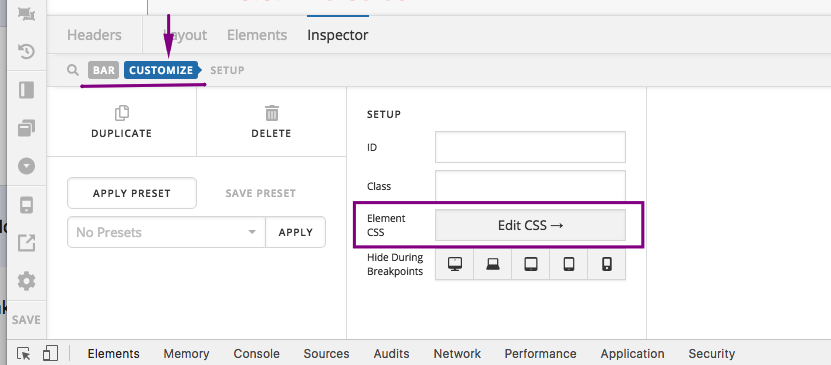The height and width of the screenshot is (365, 831).
Task: Toggle hide on mobile phone breakpoint
Action: (607, 264)
